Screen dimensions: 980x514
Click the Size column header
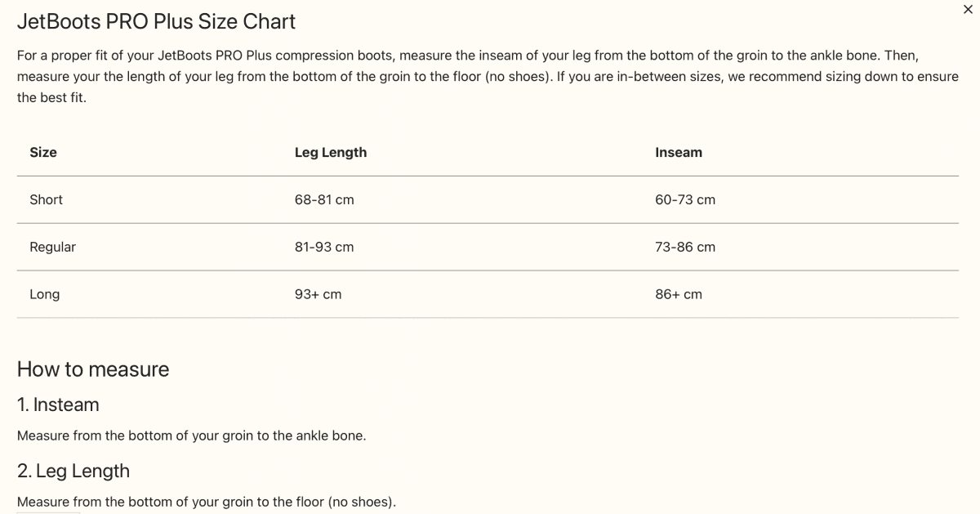click(x=43, y=152)
